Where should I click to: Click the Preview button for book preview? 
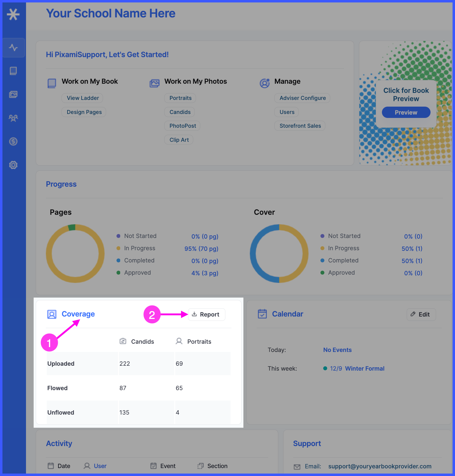[406, 112]
